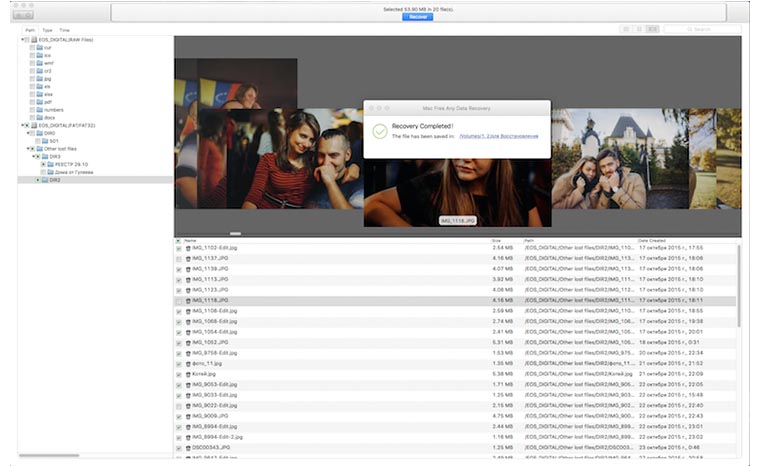
Task: Click the pdf folder icon in the tree
Action: click(x=39, y=102)
